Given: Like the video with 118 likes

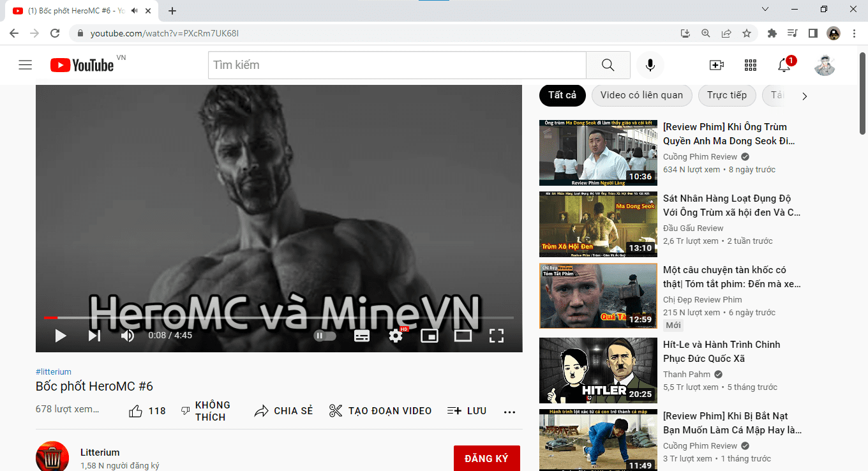Looking at the screenshot, I should (x=147, y=411).
